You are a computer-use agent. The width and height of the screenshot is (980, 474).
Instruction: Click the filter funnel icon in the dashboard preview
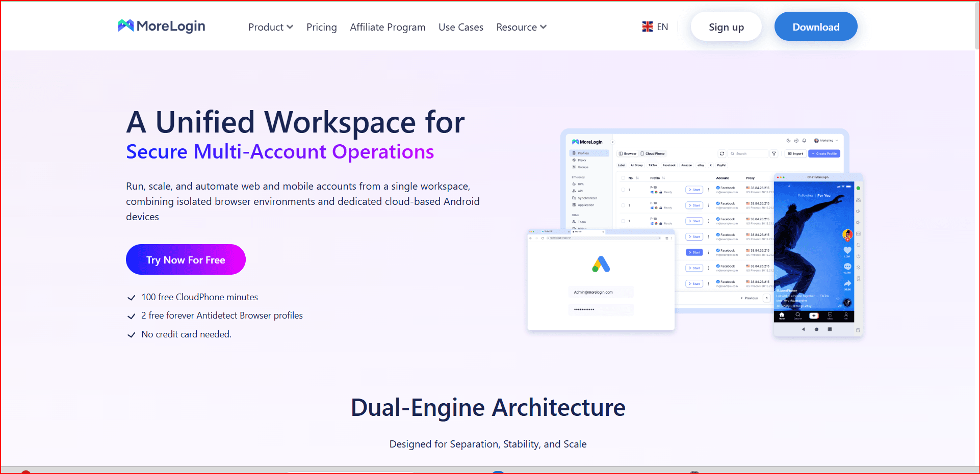pyautogui.click(x=773, y=153)
